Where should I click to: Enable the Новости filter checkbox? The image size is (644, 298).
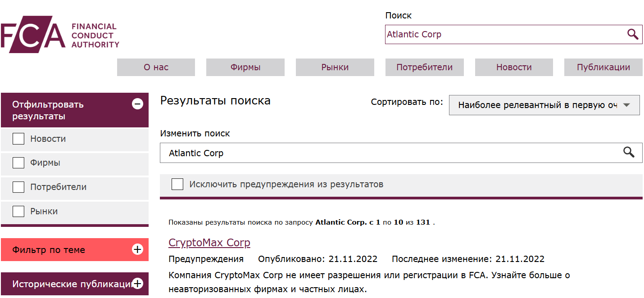[x=18, y=139]
